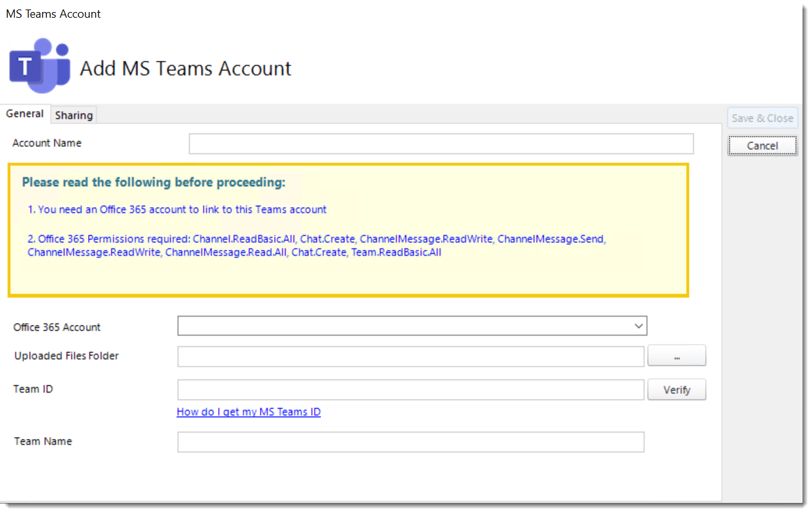Select the General tab
Image resolution: width=812 pixels, height=513 pixels.
25,113
